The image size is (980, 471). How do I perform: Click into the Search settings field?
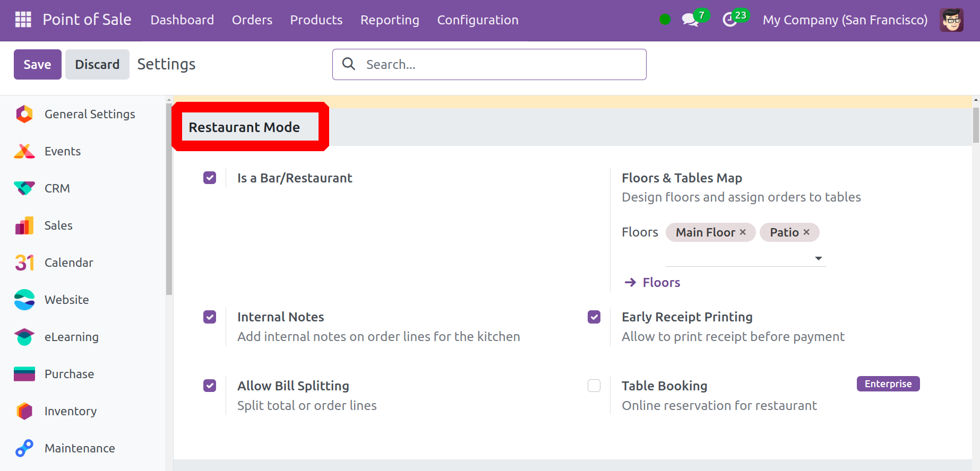click(489, 64)
